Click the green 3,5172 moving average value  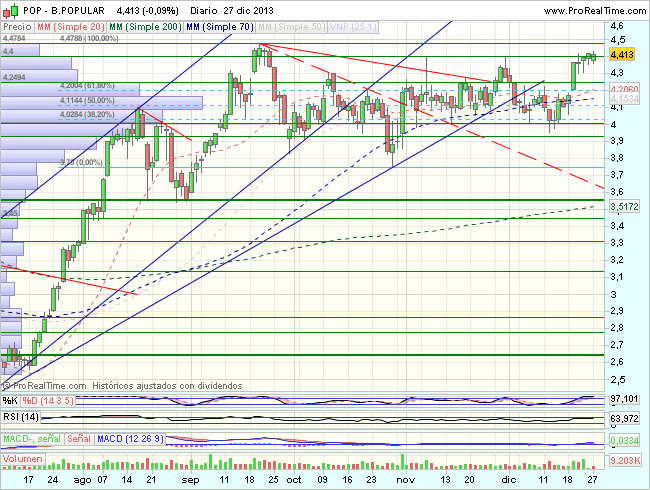pyautogui.click(x=624, y=206)
